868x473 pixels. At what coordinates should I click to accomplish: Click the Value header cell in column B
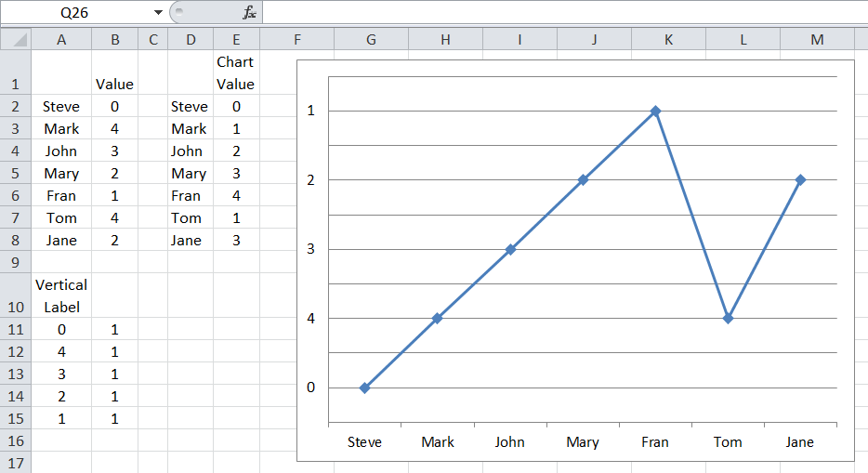coord(114,84)
